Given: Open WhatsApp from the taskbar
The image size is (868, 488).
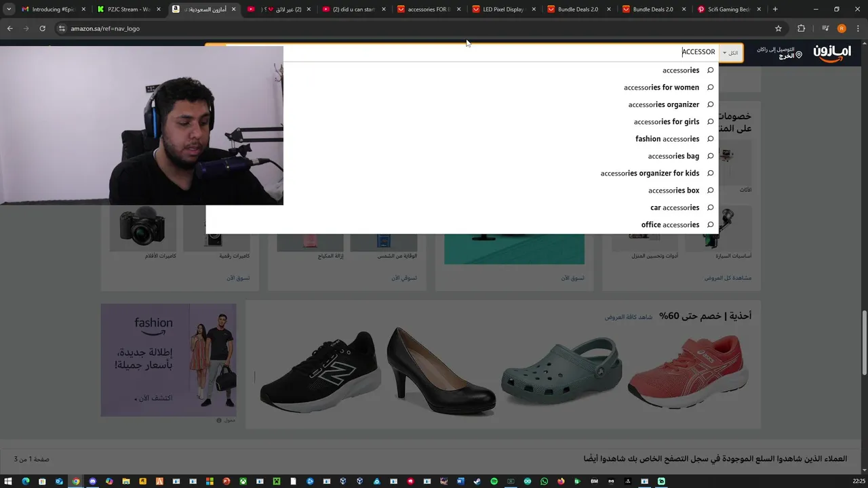Looking at the screenshot, I should coord(544,481).
